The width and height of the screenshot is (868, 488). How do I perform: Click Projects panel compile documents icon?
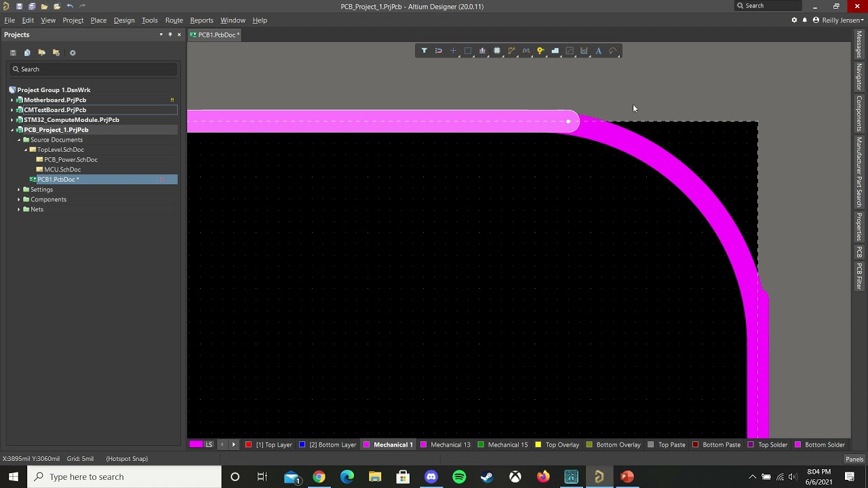(x=27, y=53)
